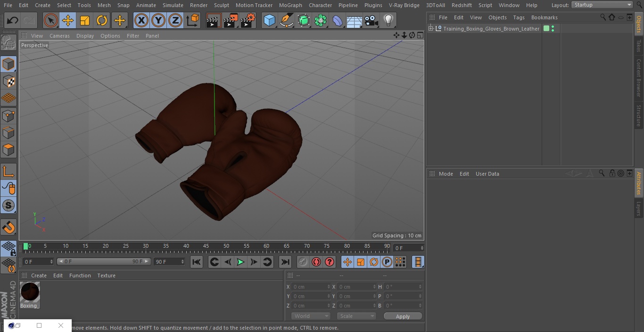
Task: Toggle Z axis lock
Action: coord(175,20)
